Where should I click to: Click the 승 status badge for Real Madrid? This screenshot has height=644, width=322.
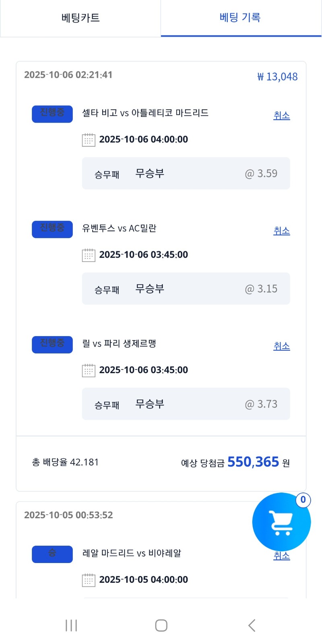(x=52, y=554)
